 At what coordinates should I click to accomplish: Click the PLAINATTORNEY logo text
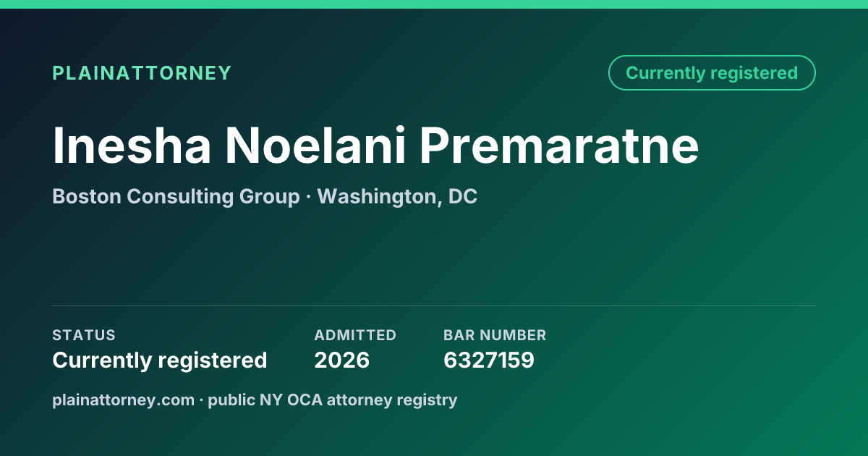point(142,73)
